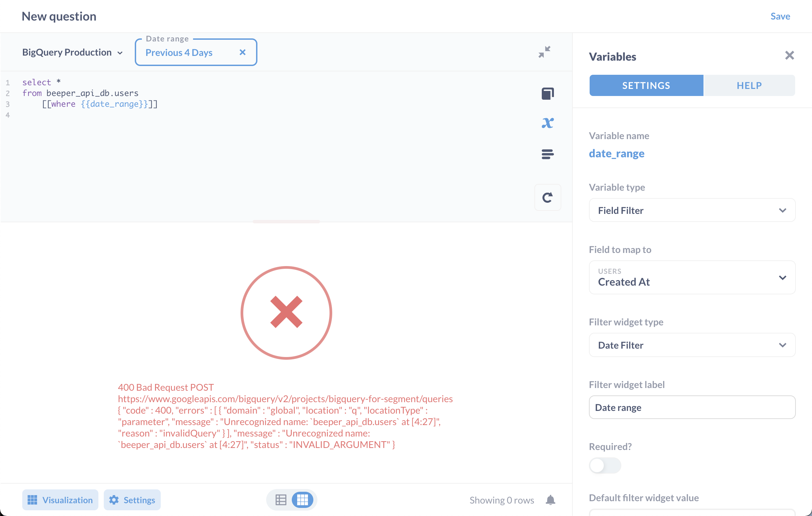Switch to table view at the bottom center
The image size is (812, 516).
point(281,500)
